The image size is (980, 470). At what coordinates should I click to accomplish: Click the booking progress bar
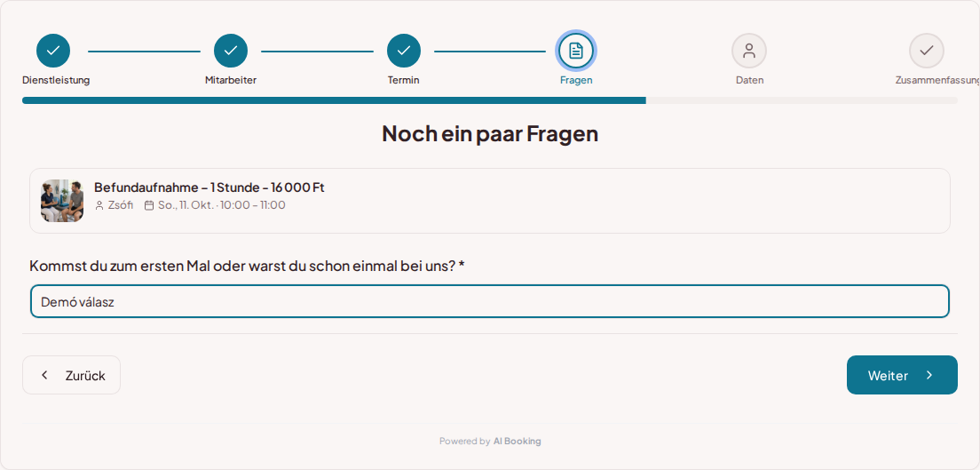click(x=490, y=100)
